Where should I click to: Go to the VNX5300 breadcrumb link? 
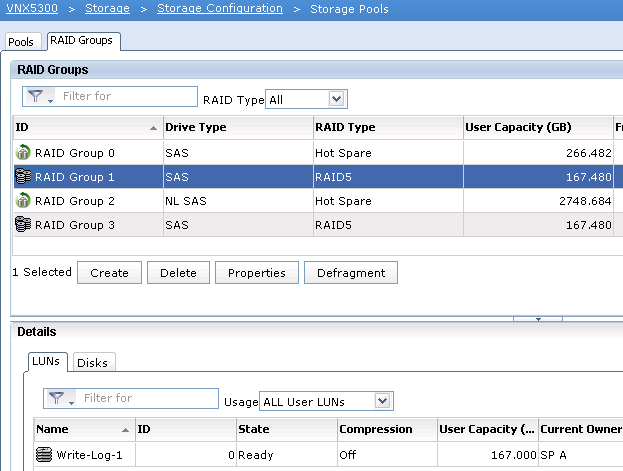32,8
